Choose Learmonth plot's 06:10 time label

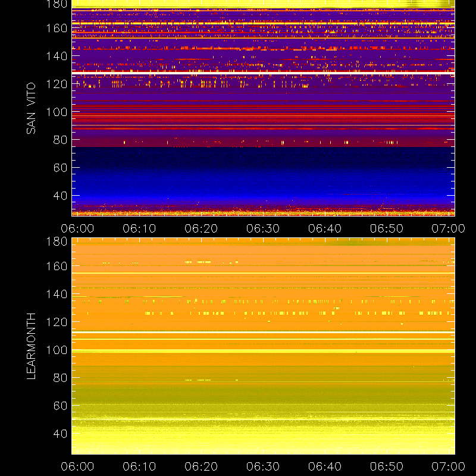click(139, 466)
